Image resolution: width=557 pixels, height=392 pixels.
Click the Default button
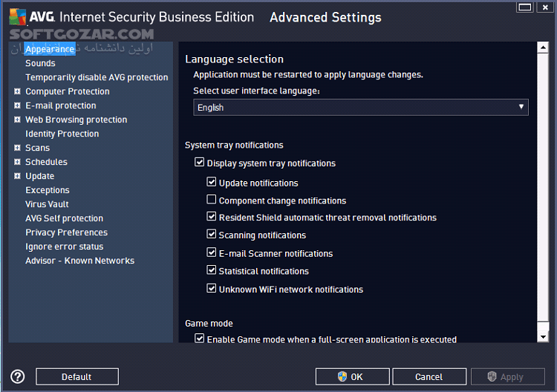(x=77, y=376)
